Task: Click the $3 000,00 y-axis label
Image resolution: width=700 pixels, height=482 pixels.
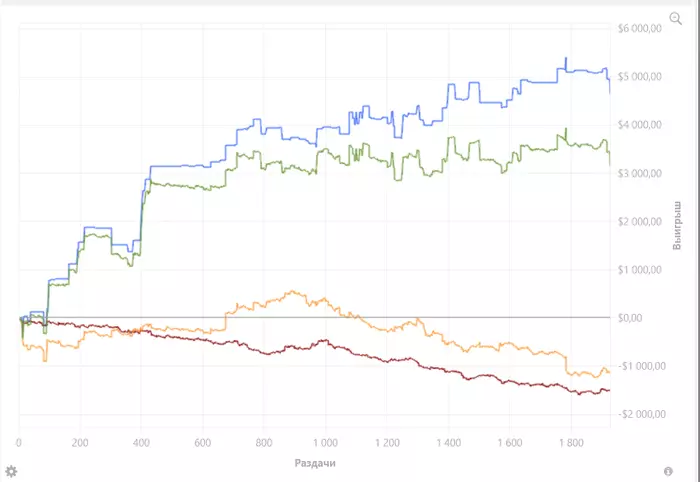Action: coord(640,173)
